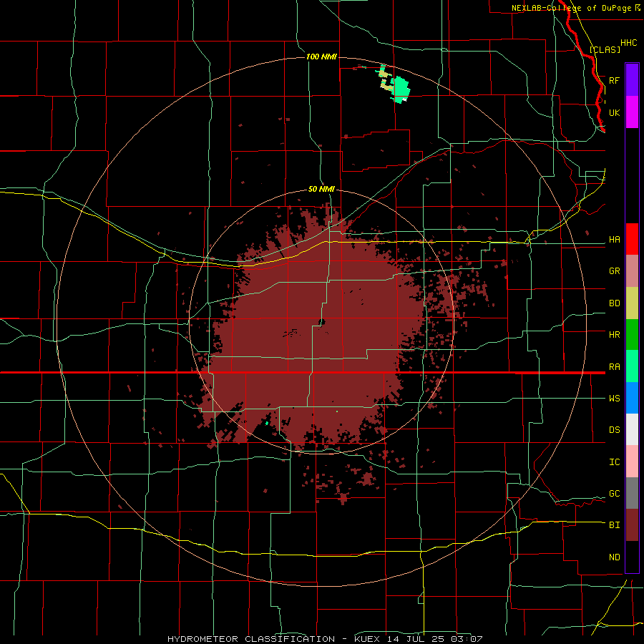
Task: Click the DS white legend swatch
Action: click(x=632, y=429)
